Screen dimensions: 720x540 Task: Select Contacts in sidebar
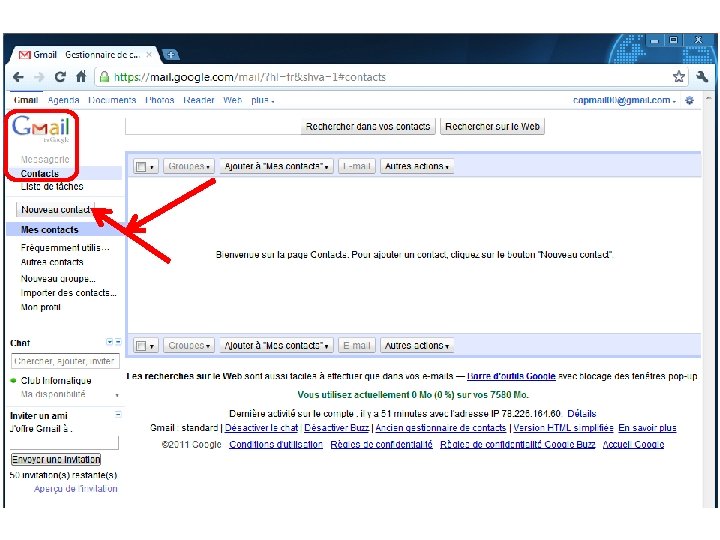(39, 173)
